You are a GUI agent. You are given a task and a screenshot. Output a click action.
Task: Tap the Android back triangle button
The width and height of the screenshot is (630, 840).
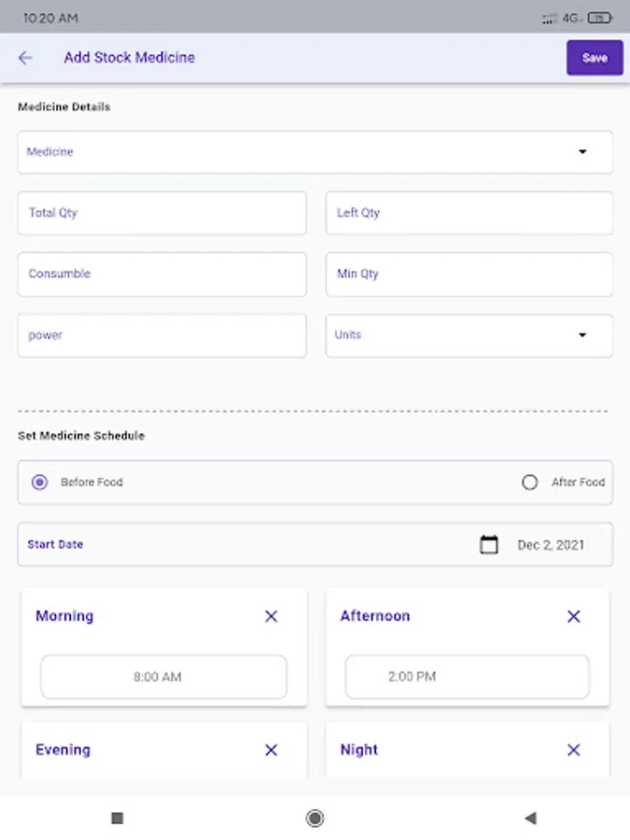point(530,819)
